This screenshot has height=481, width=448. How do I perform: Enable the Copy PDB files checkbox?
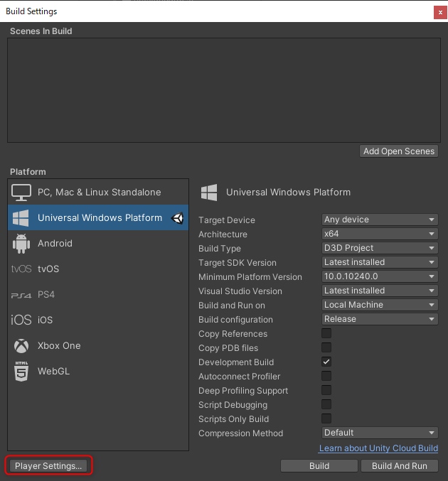pyautogui.click(x=326, y=347)
